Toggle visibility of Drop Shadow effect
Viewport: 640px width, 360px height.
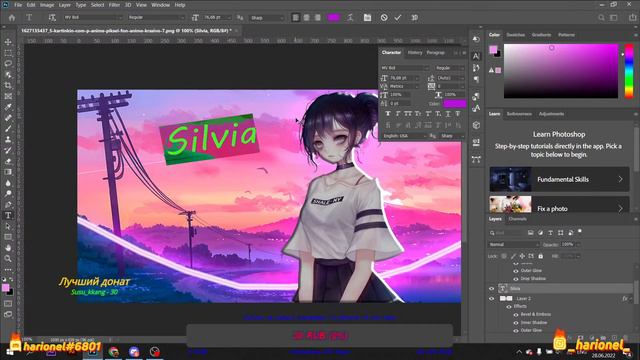516,279
